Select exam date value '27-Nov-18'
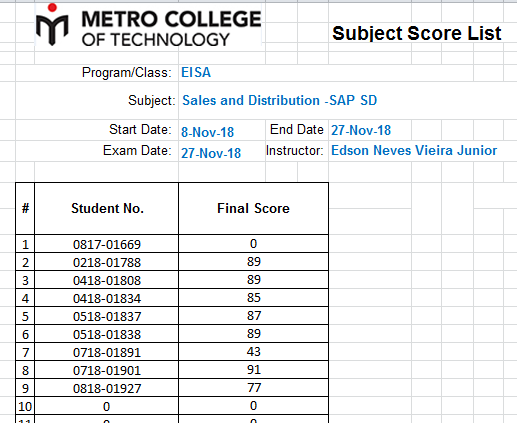This screenshot has height=423, width=517. pyautogui.click(x=211, y=153)
